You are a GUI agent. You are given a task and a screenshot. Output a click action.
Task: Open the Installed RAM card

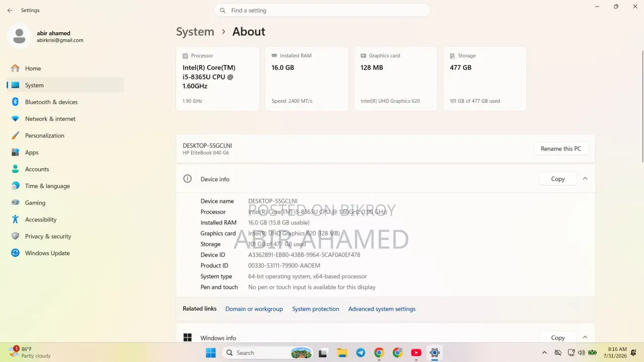click(x=306, y=79)
